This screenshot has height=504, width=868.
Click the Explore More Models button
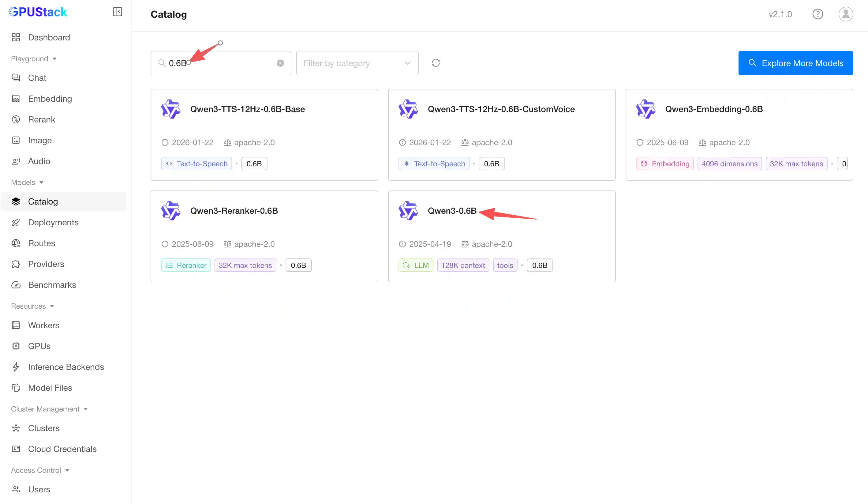[795, 63]
